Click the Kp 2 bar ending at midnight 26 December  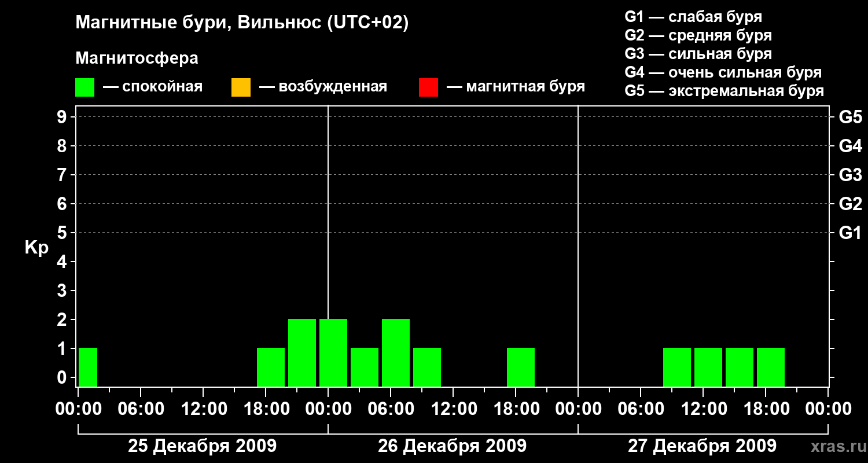[x=302, y=352]
